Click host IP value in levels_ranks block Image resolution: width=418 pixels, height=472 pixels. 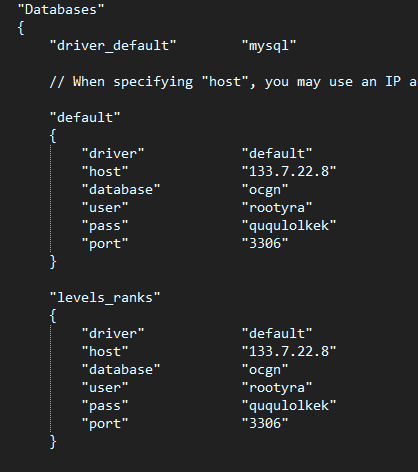tap(289, 351)
